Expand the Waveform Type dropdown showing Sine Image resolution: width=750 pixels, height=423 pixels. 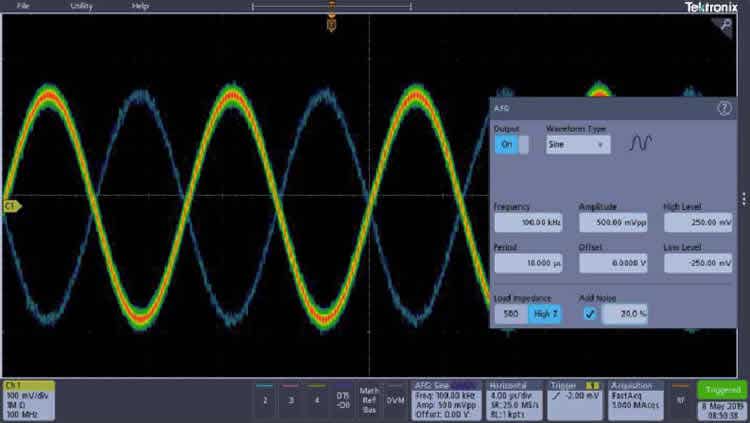click(x=578, y=145)
